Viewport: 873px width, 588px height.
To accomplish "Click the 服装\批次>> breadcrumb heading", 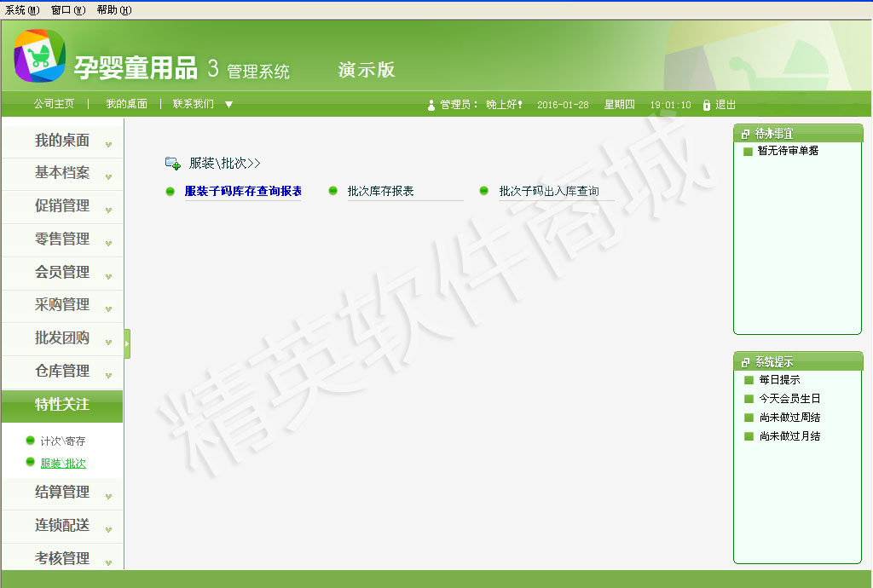I will click(225, 163).
